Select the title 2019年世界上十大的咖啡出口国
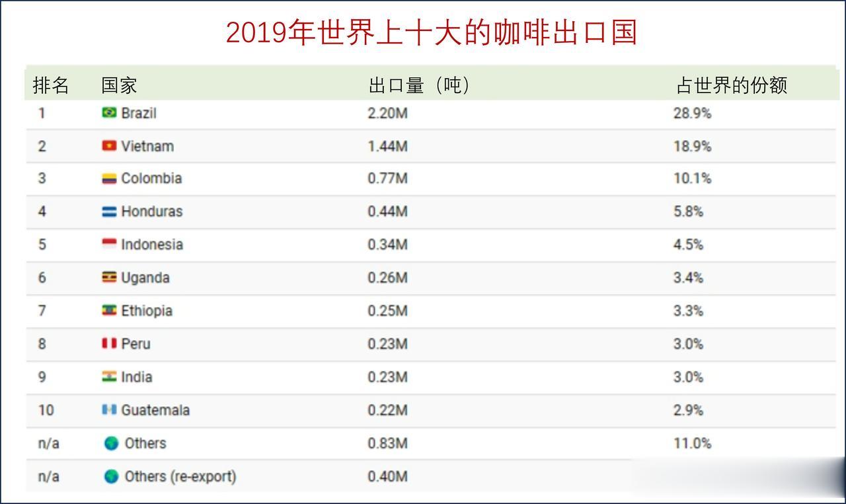 coord(431,32)
